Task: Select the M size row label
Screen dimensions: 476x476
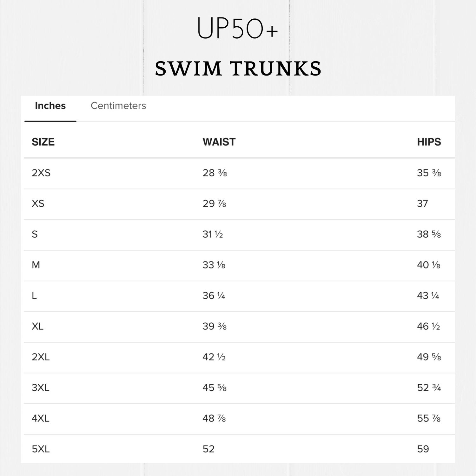Action: [x=36, y=265]
